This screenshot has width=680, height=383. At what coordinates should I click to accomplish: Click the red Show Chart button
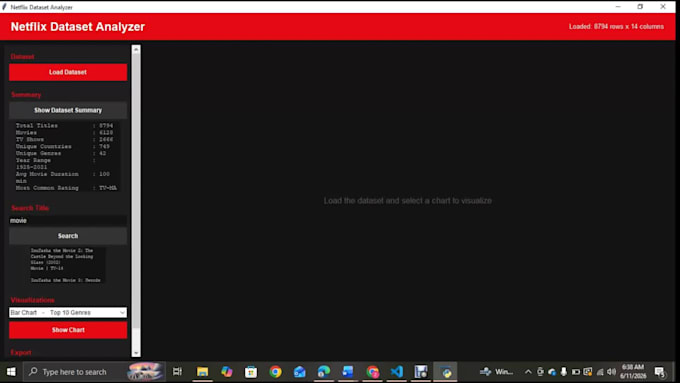(68, 330)
